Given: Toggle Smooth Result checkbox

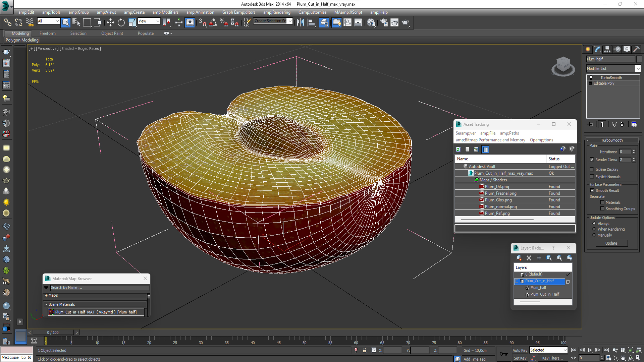Looking at the screenshot, I should pyautogui.click(x=592, y=190).
